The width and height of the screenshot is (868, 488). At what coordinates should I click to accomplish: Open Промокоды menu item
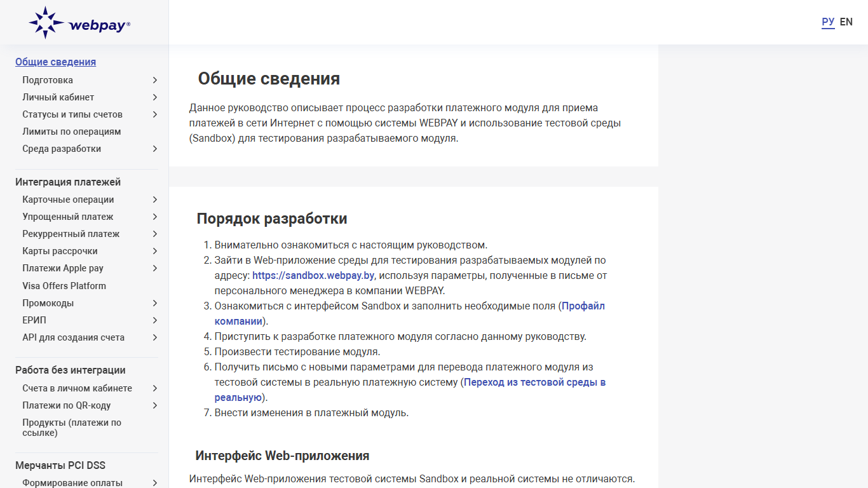(48, 303)
